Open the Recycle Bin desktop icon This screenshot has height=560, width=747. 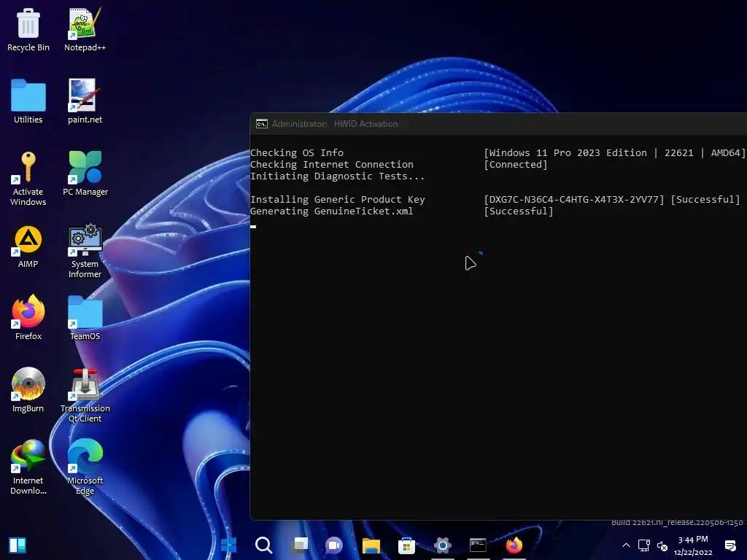pyautogui.click(x=28, y=29)
